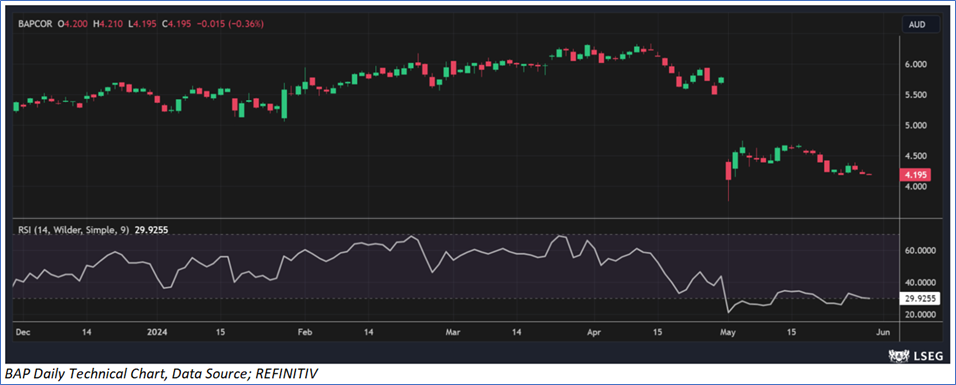956x385 pixels.
Task: Click the RSI value tag 29.9255
Action: 921,299
